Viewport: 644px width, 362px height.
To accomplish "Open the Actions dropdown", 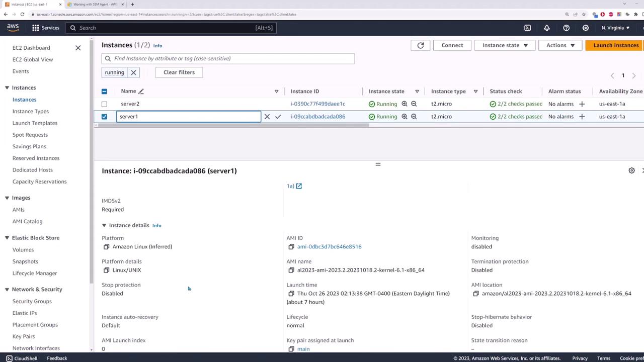I will (x=560, y=45).
